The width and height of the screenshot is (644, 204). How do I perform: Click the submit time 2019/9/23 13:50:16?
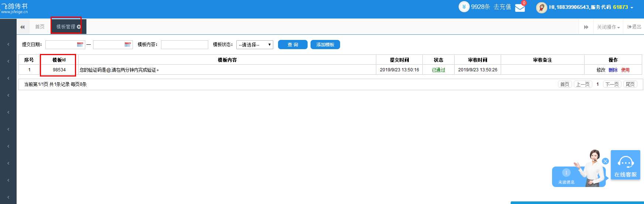tap(400, 70)
